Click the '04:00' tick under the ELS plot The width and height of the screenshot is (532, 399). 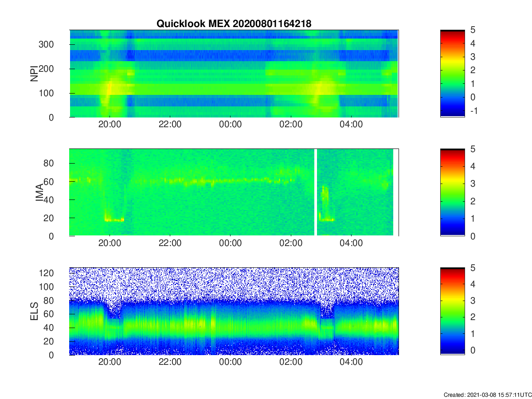pos(351,363)
